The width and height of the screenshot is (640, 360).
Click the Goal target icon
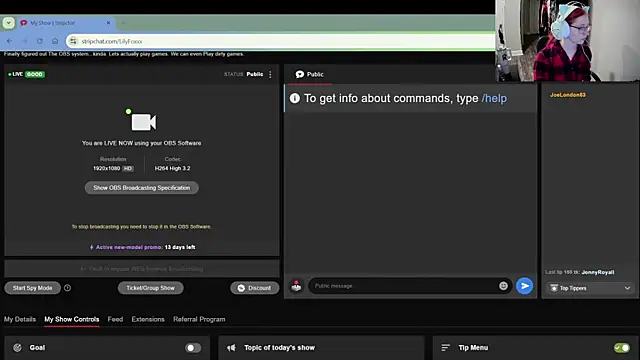[x=17, y=348]
